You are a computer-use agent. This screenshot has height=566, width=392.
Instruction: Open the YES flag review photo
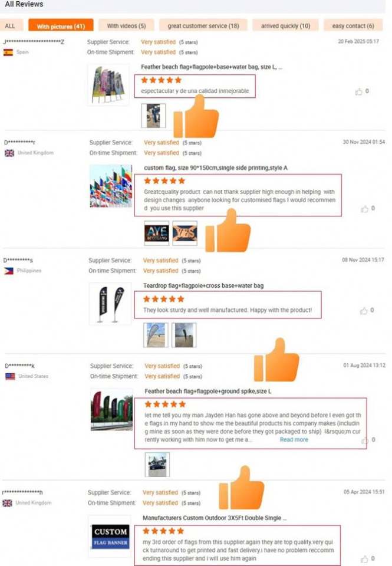pyautogui.click(x=185, y=233)
